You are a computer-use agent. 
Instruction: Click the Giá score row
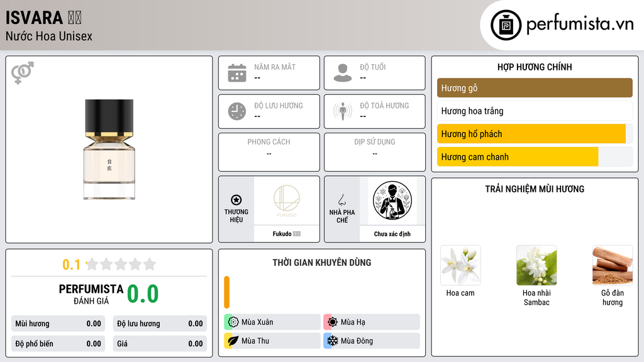(x=160, y=344)
